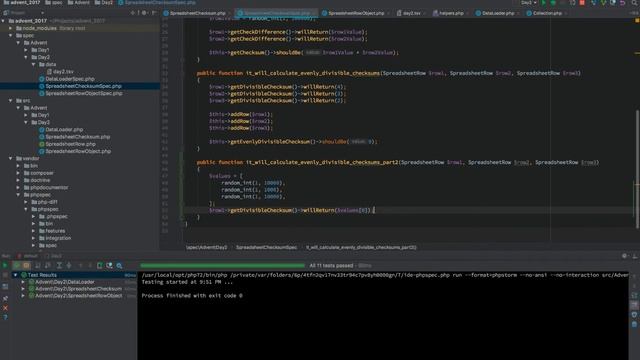Switch to day2.tsv editor tab
Screen dimensions: 640x360
(411, 13)
